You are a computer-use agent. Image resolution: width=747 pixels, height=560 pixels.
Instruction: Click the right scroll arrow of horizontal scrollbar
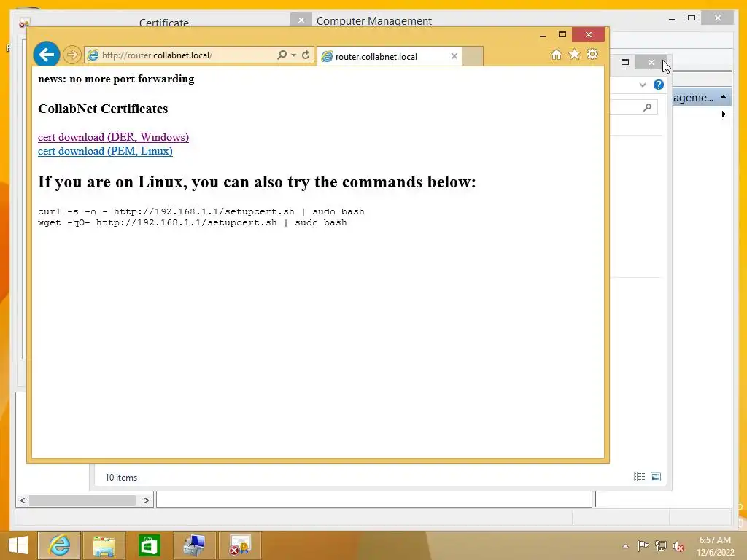(x=146, y=500)
